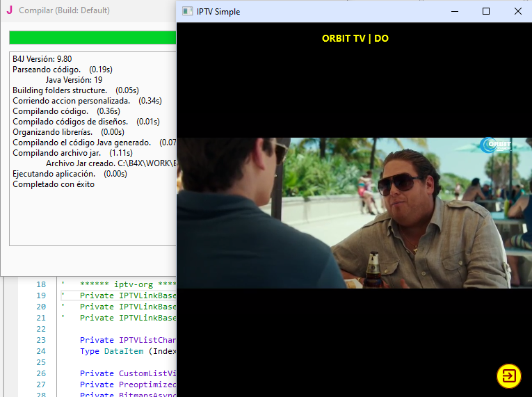Screen dimensions: 532x397
Task: Click the 'Archivo Jar creado.' path line
Action: click(x=111, y=163)
